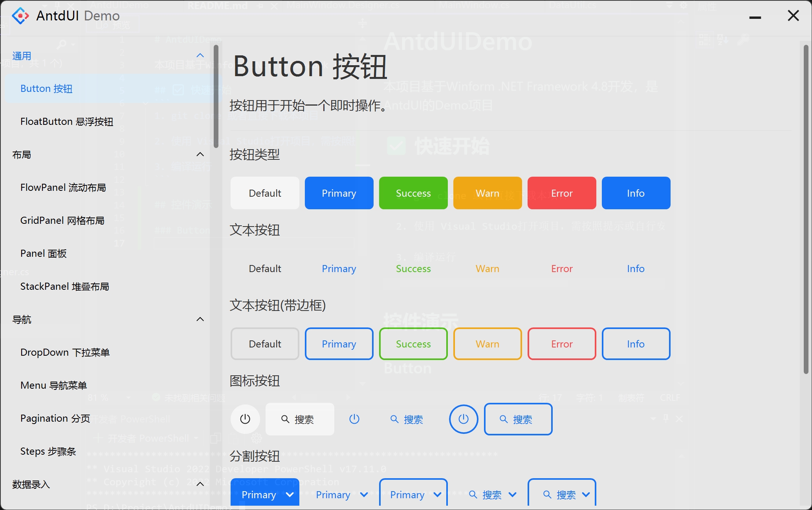Click the green filled Success button
This screenshot has width=812, height=510.
(413, 193)
